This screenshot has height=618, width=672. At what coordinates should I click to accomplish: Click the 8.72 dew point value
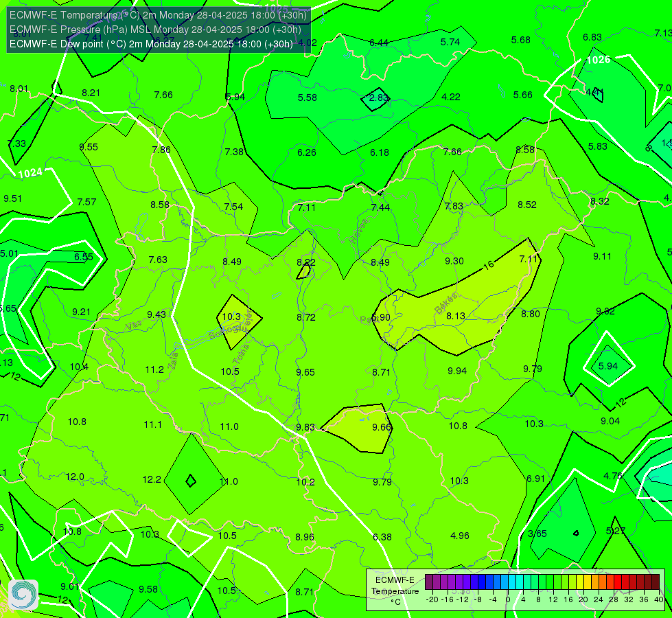point(306,317)
